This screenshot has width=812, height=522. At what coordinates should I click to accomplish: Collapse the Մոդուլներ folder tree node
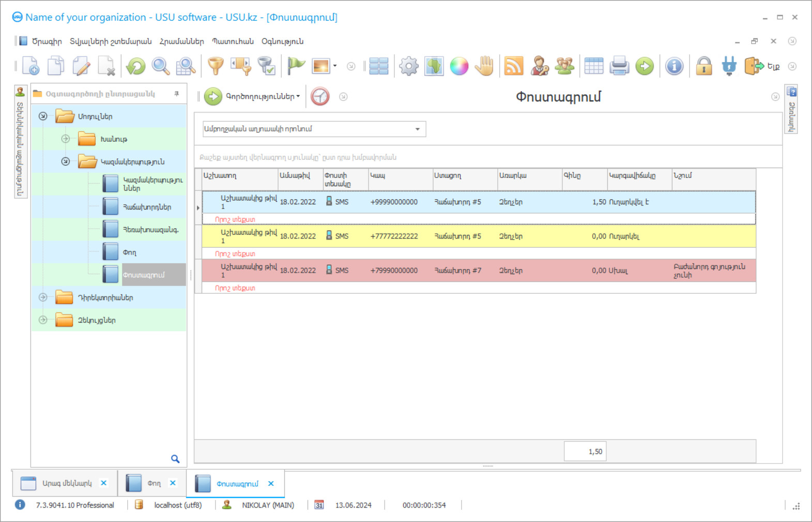click(43, 116)
